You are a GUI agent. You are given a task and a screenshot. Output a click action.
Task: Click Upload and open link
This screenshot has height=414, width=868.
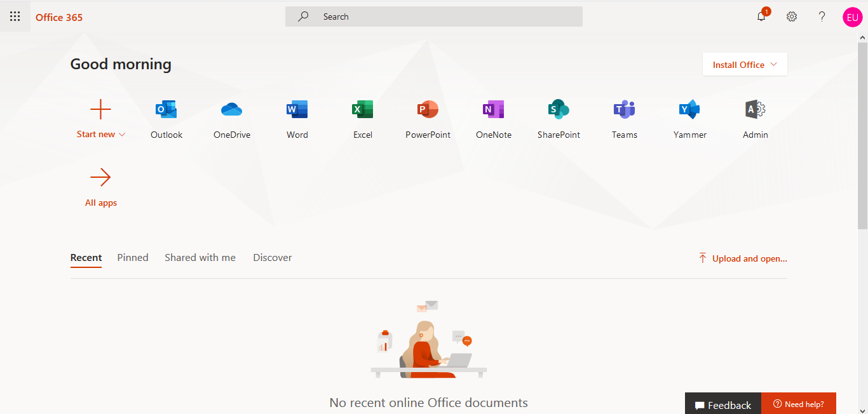point(743,258)
